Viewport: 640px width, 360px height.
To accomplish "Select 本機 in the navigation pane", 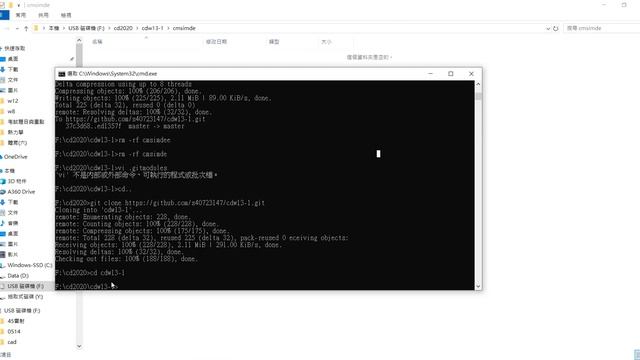I will click(9, 171).
